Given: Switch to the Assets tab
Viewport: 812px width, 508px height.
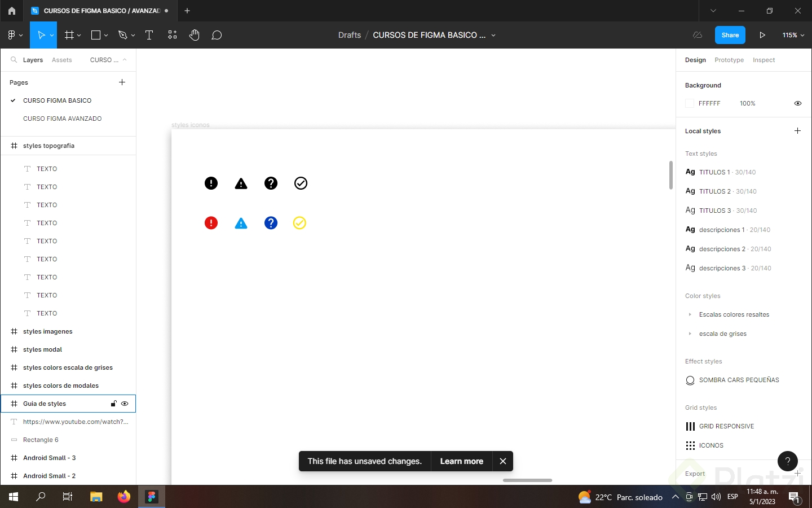Looking at the screenshot, I should [x=61, y=60].
